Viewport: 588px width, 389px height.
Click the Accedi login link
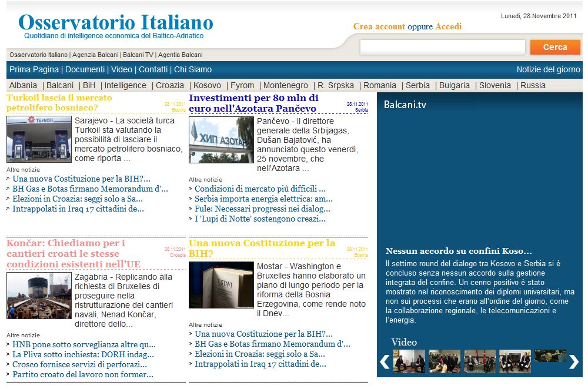(x=448, y=26)
